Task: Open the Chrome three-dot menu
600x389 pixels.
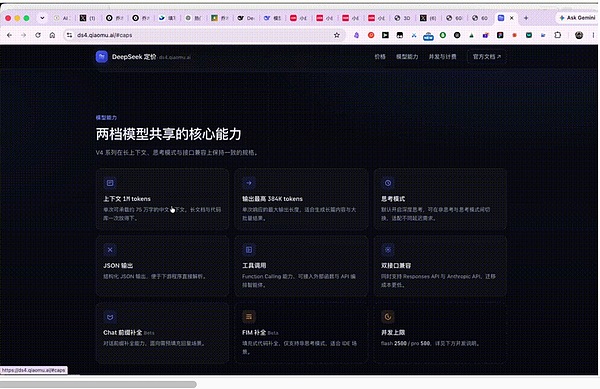Action: [593, 35]
